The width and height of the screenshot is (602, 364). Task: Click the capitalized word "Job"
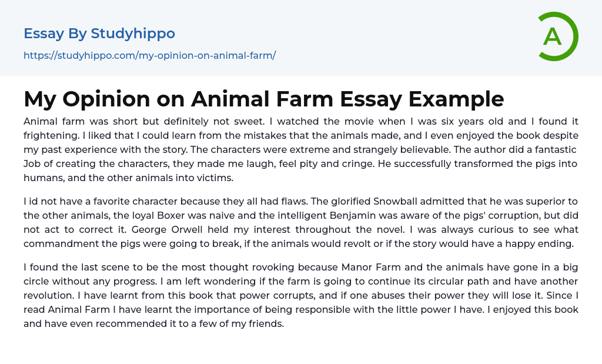pyautogui.click(x=32, y=163)
